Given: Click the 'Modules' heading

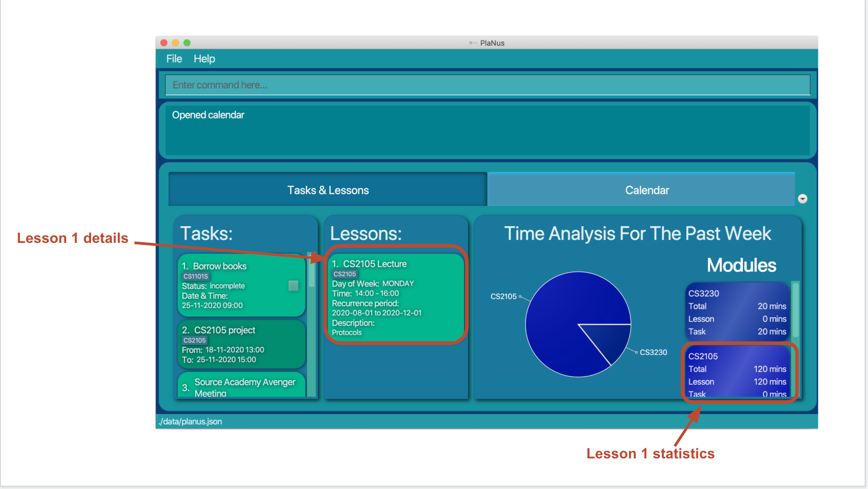Looking at the screenshot, I should point(741,265).
